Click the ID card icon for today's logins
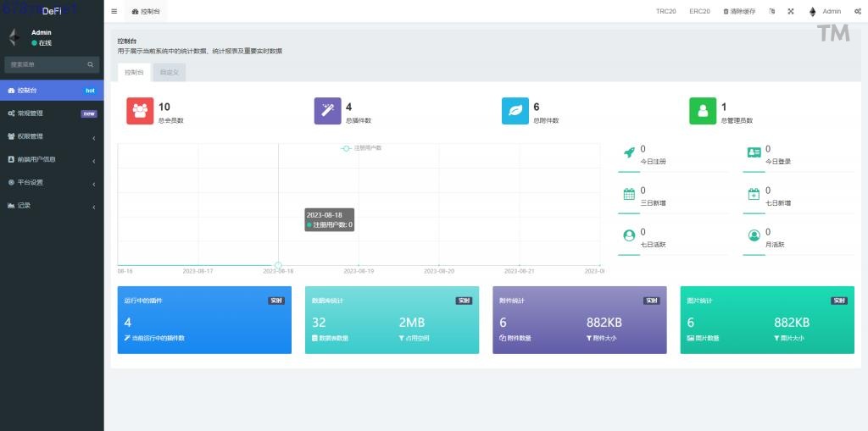868x431 pixels. (754, 152)
